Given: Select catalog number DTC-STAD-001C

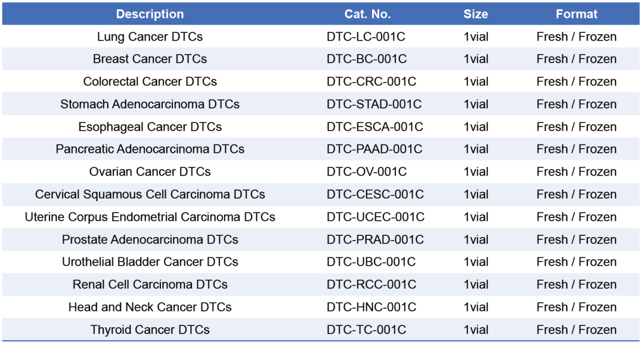Looking at the screenshot, I should point(374,104).
